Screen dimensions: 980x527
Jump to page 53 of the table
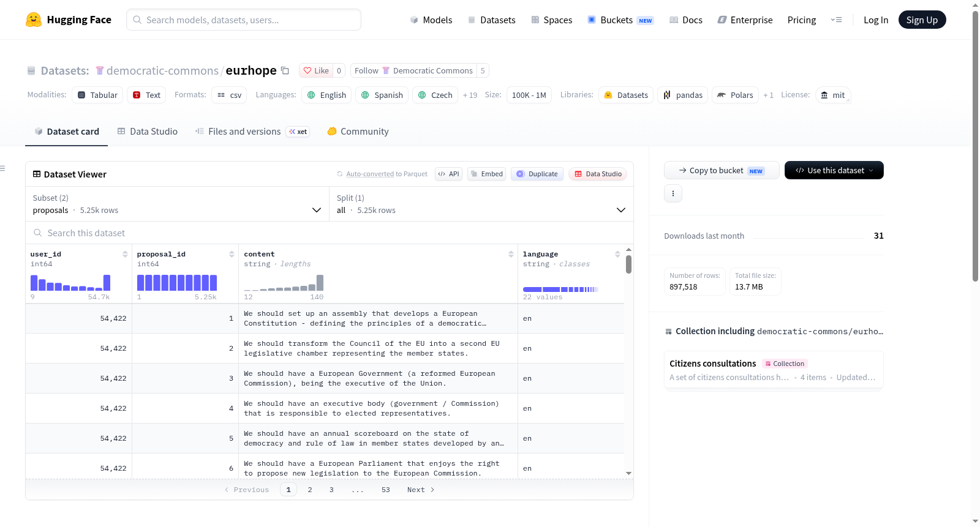click(386, 490)
